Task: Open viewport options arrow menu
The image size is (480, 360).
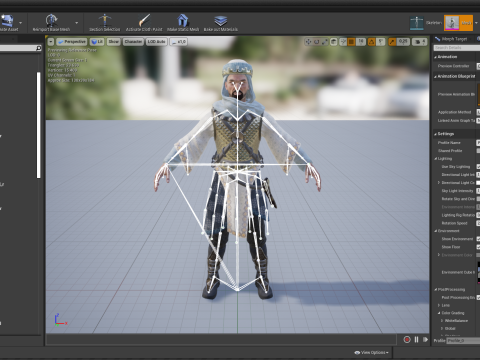Action: [x=51, y=42]
